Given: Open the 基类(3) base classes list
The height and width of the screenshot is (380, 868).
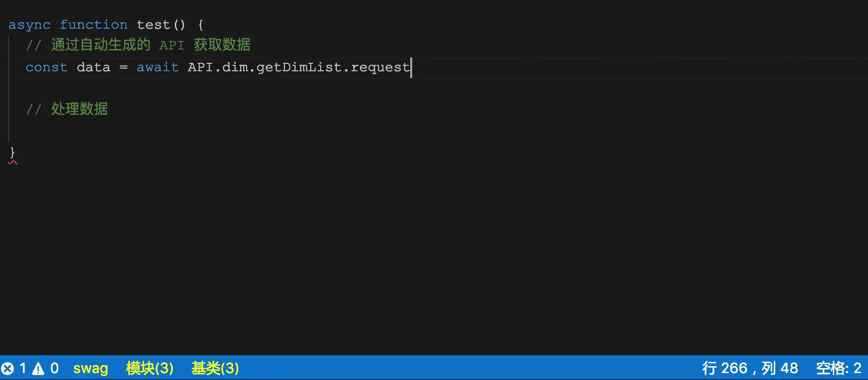Looking at the screenshot, I should pos(215,368).
